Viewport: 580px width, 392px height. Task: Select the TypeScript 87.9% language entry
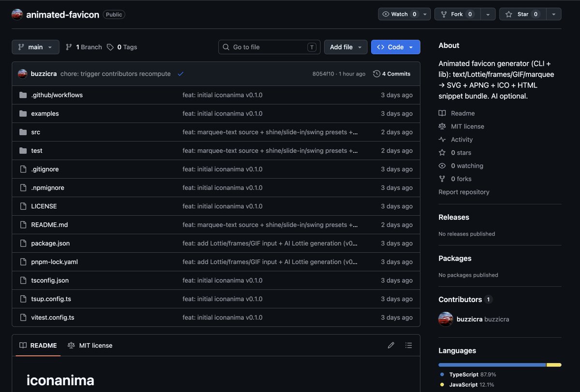click(468, 375)
